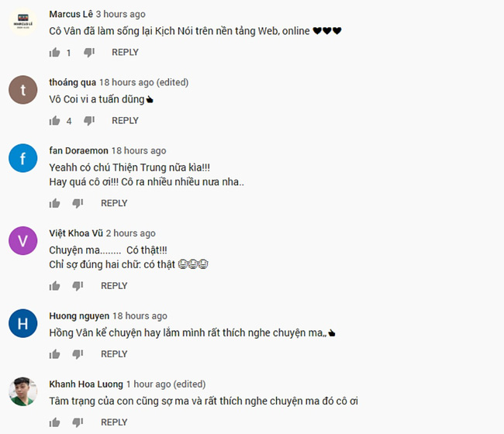Open Huong nguyen's channel name link
Viewport: 504px width, 434px height.
79,316
